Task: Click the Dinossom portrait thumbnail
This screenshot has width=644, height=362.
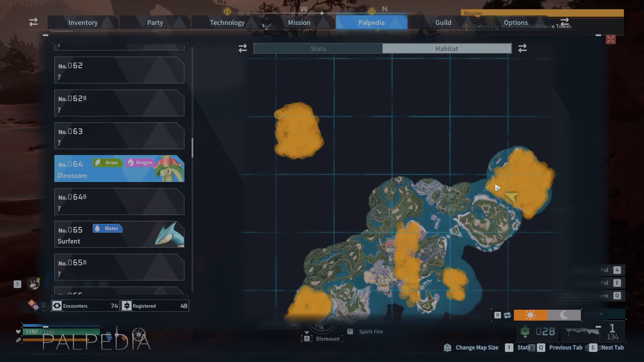Action: point(169,168)
